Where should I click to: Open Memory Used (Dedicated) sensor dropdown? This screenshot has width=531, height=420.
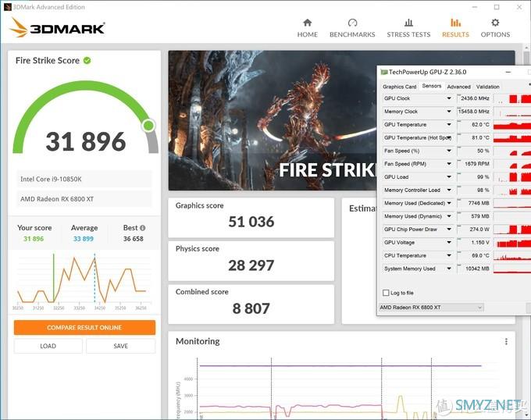click(449, 203)
